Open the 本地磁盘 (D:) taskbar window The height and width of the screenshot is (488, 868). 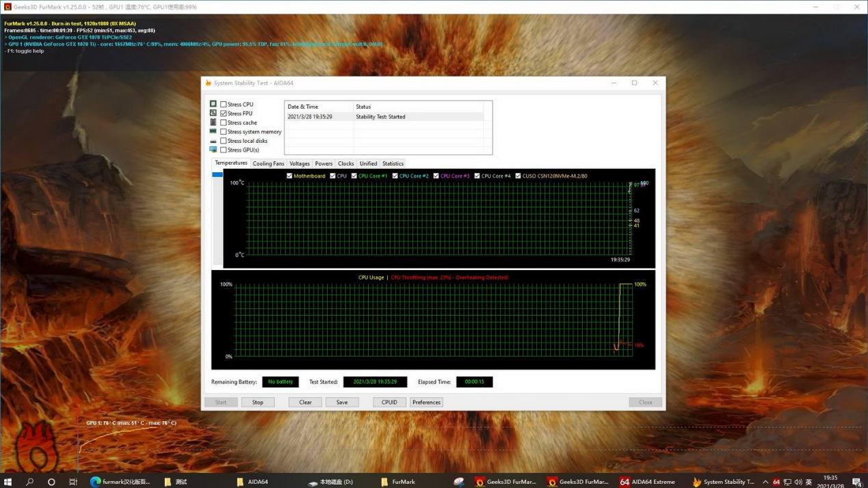[x=330, y=482]
